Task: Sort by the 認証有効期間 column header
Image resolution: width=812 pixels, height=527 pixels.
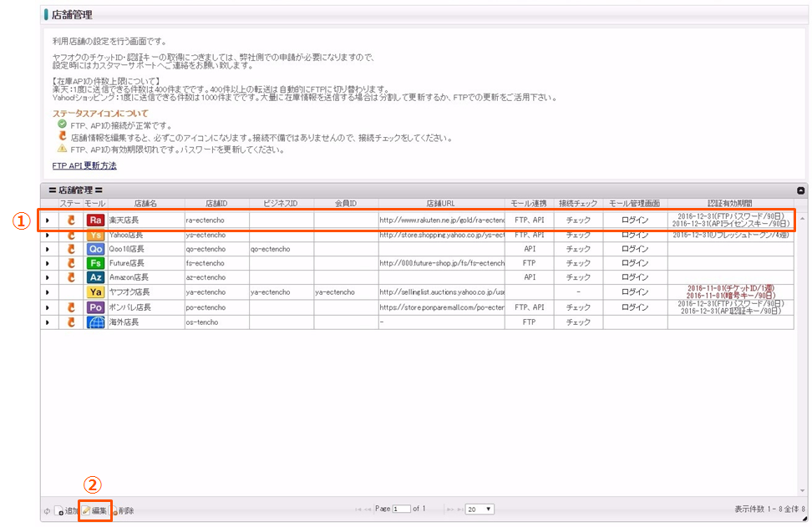Action: point(730,204)
